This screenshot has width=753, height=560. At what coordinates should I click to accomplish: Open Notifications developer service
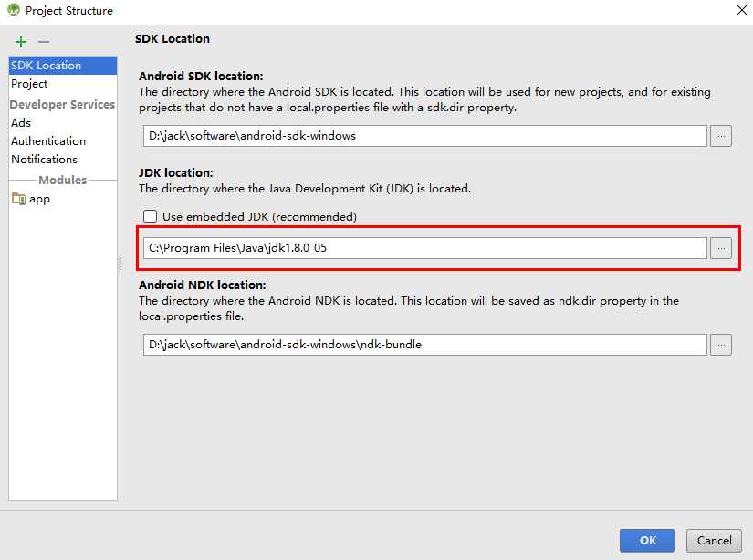[x=44, y=160]
